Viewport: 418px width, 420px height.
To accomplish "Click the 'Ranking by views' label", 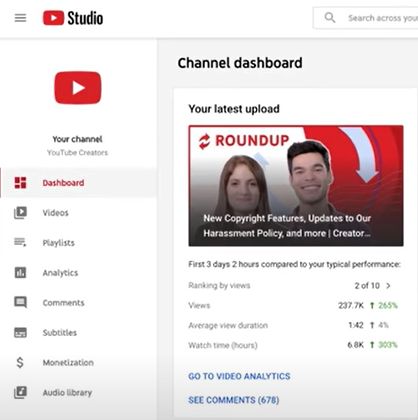I will click(x=219, y=285).
